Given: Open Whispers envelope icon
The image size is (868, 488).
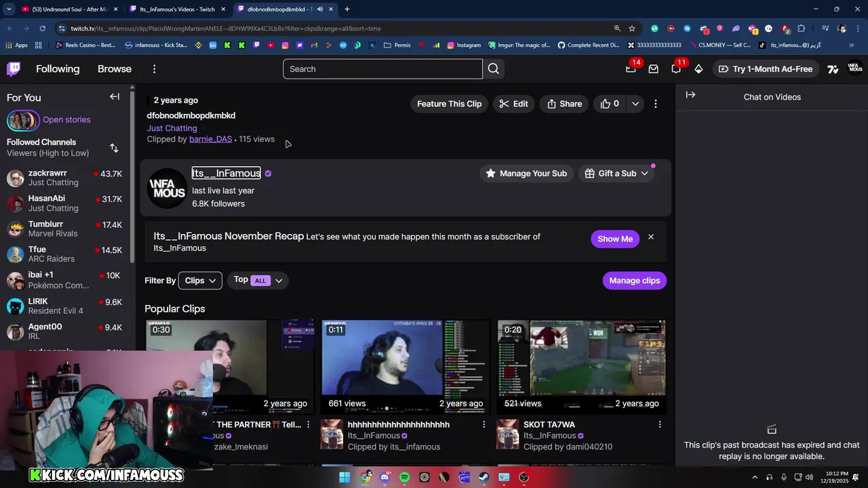Looking at the screenshot, I should tap(654, 69).
